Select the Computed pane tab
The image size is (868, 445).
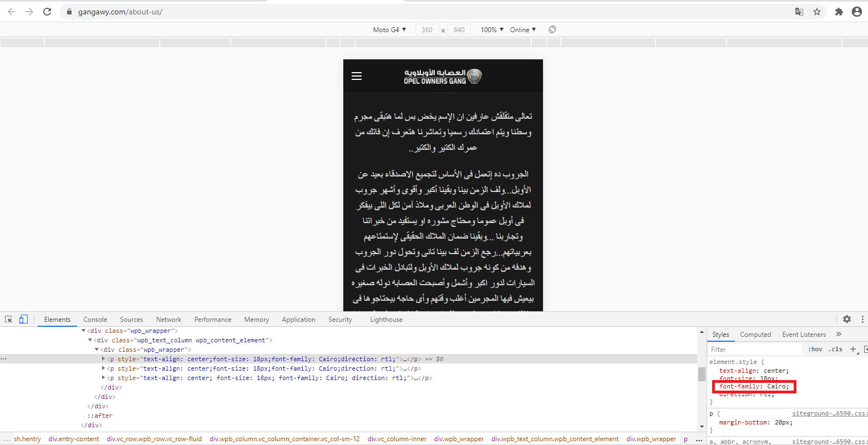coord(755,335)
